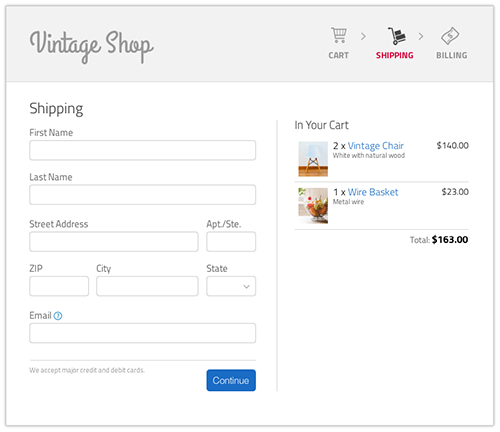Click the Continue button
Viewport: 500px width, 432px height.
[x=231, y=380]
